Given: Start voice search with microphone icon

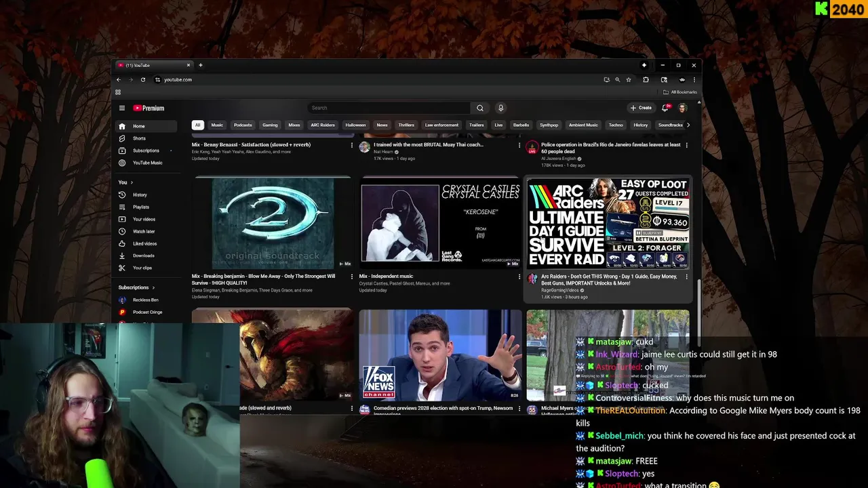Looking at the screenshot, I should 500,108.
